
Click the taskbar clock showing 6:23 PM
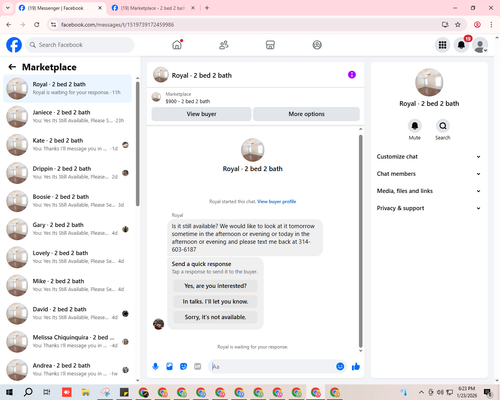tap(467, 392)
